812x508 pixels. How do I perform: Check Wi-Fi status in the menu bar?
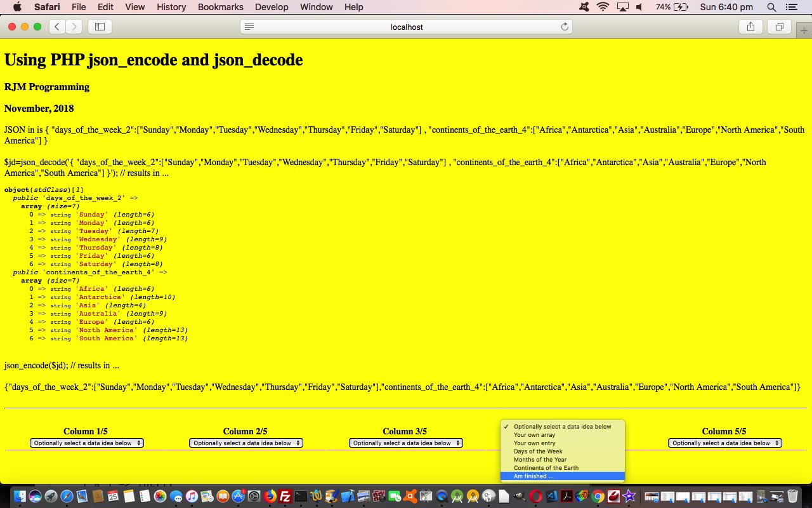pyautogui.click(x=601, y=7)
